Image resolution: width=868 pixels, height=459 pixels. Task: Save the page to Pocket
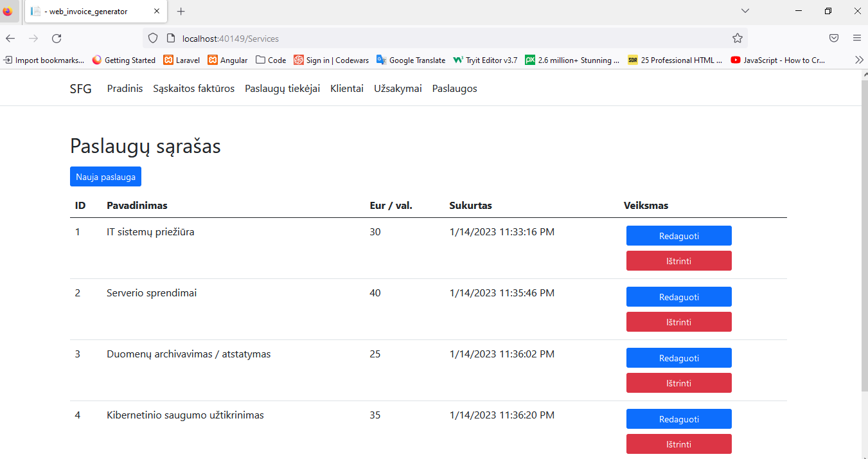pyautogui.click(x=833, y=39)
